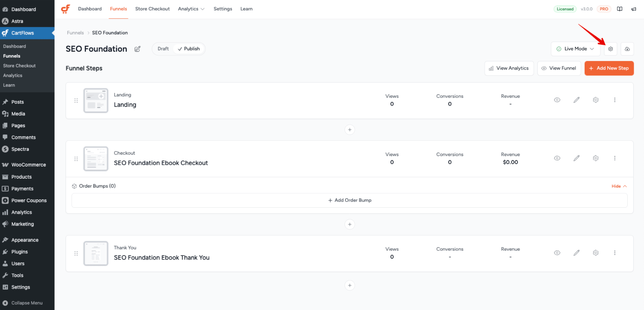Go back via Funnels breadcrumb link

click(75, 33)
